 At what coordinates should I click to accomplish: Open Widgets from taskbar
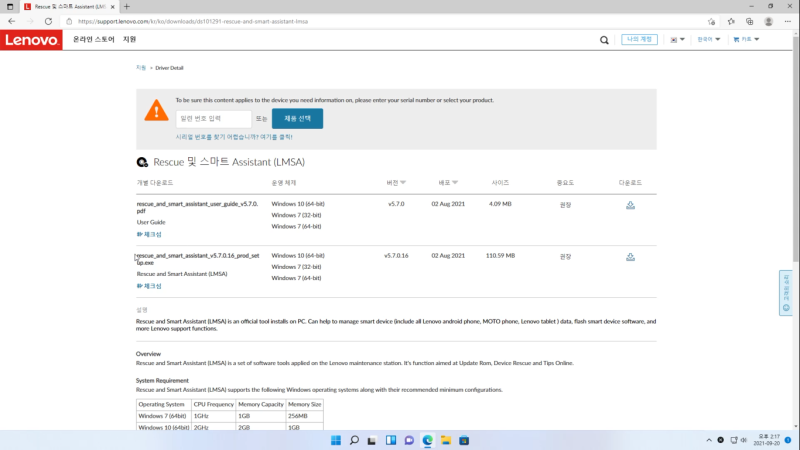pos(391,440)
